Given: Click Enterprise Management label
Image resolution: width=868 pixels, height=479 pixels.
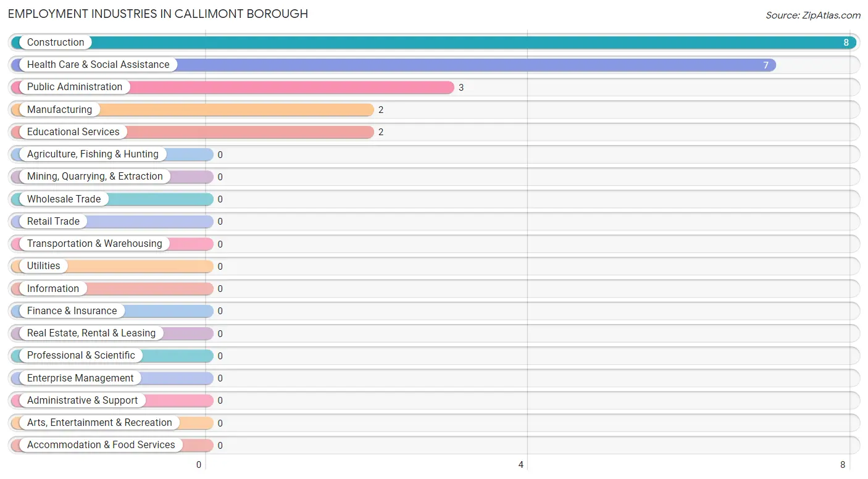Looking at the screenshot, I should (x=80, y=378).
